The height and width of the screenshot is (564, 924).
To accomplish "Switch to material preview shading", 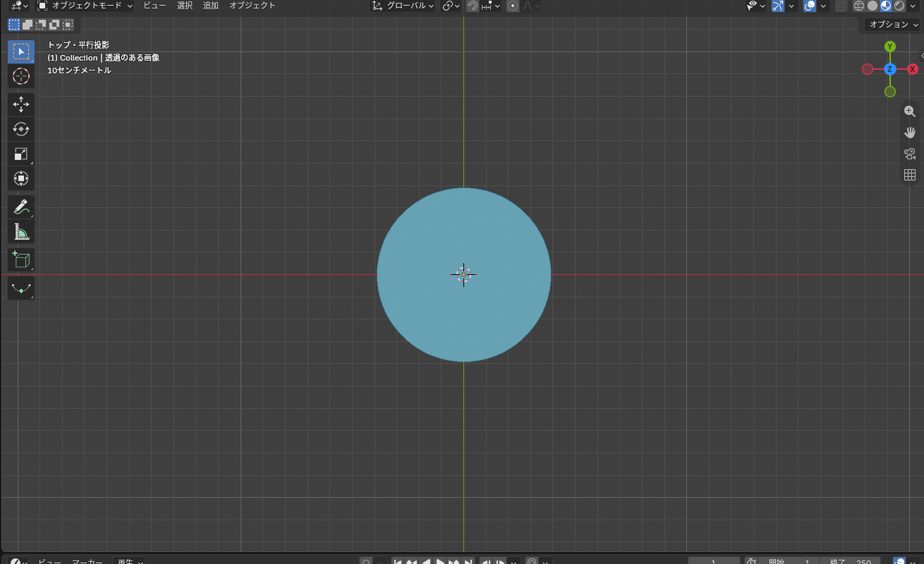I will 886,6.
